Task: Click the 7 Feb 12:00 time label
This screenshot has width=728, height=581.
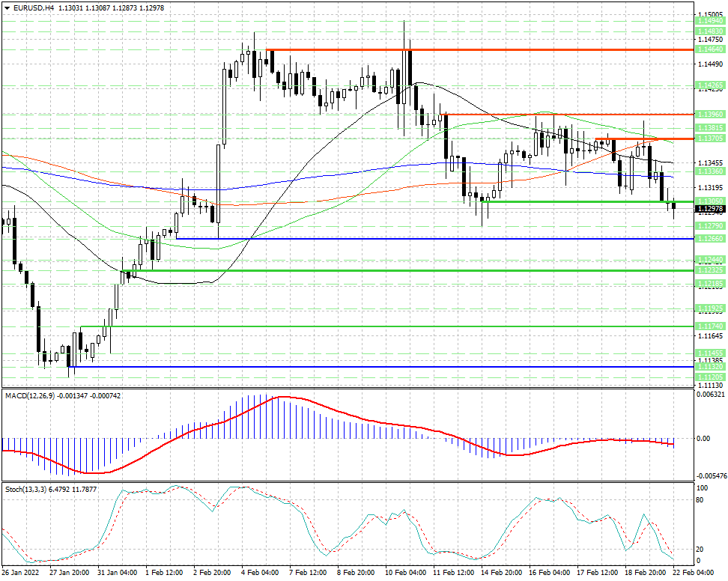Action: 308,573
